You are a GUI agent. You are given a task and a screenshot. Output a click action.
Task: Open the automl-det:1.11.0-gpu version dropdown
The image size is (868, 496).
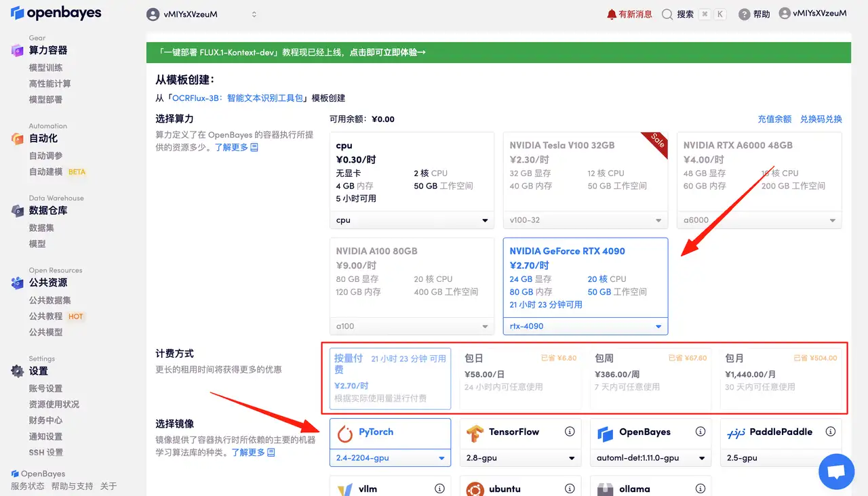[x=650, y=458]
